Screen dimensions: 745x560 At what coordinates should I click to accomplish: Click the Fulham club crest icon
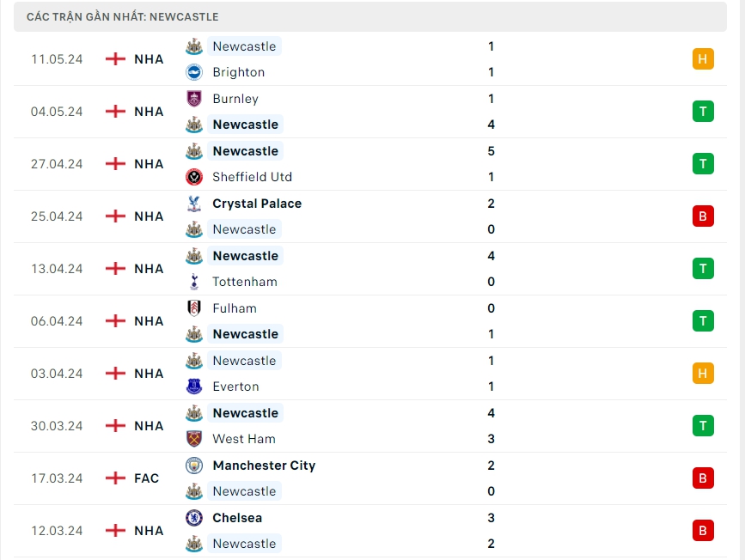pos(194,308)
